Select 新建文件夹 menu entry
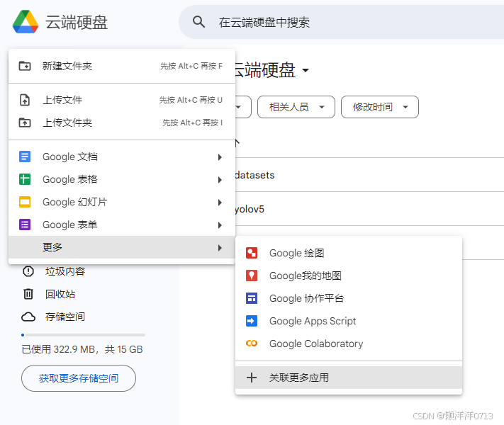Screen dimensions: 504x425 point(122,66)
